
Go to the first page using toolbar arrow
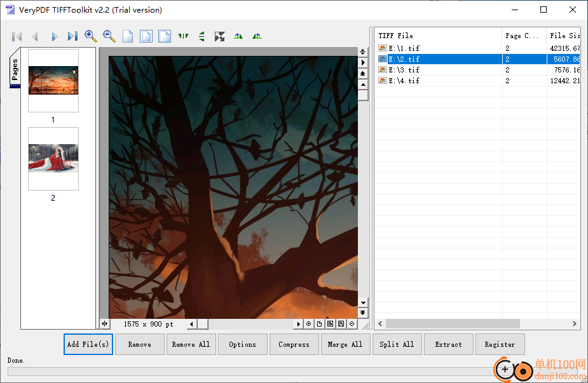click(17, 36)
